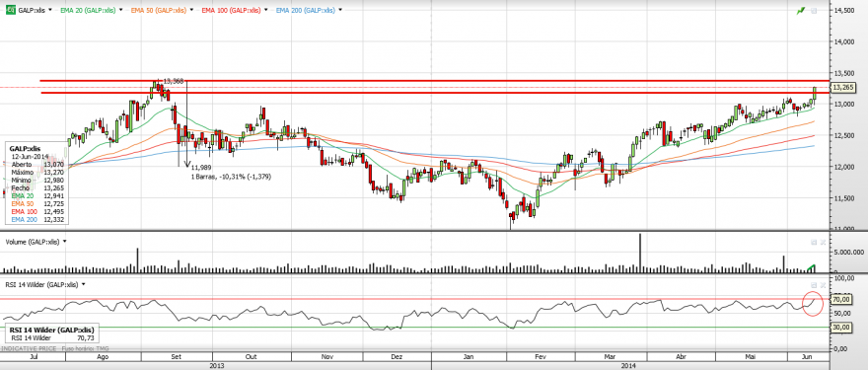
Task: Click the lower red horizontal resistance line
Action: pos(435,93)
